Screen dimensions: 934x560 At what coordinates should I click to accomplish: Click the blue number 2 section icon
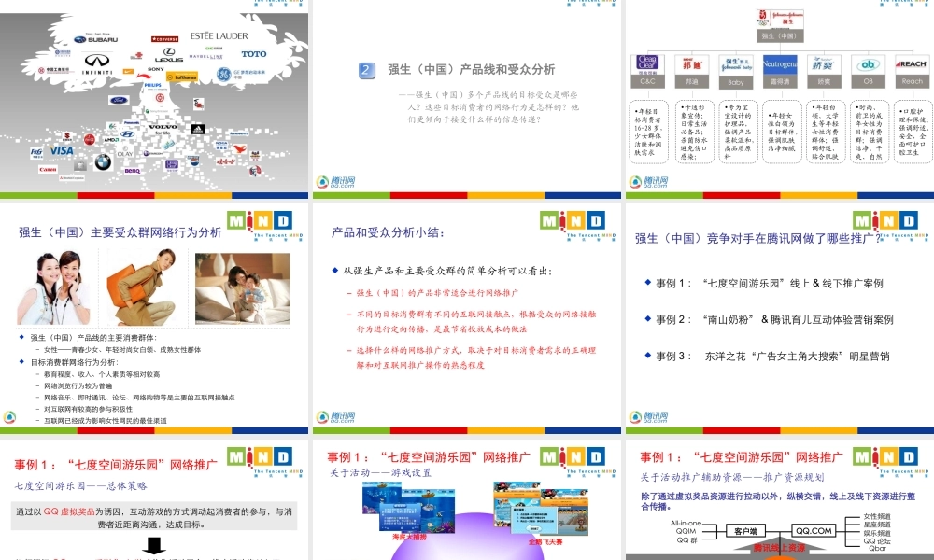tap(366, 70)
